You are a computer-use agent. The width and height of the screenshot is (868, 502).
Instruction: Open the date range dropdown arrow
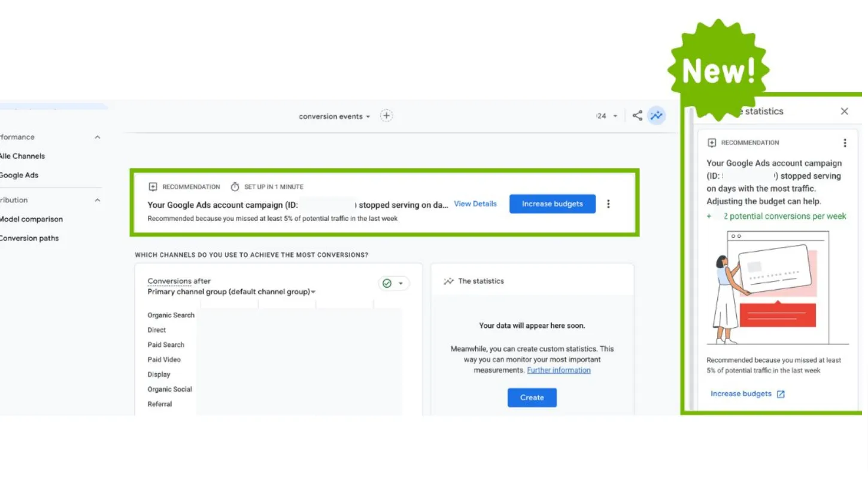point(615,116)
